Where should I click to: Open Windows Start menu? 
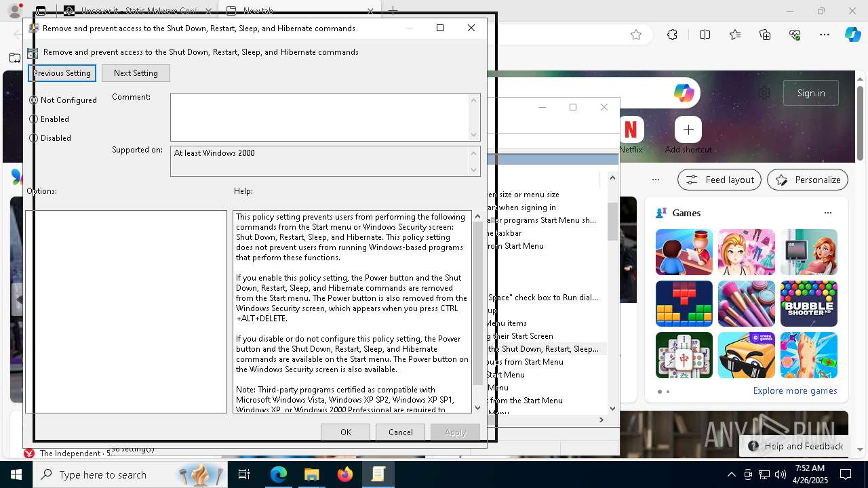click(x=16, y=474)
